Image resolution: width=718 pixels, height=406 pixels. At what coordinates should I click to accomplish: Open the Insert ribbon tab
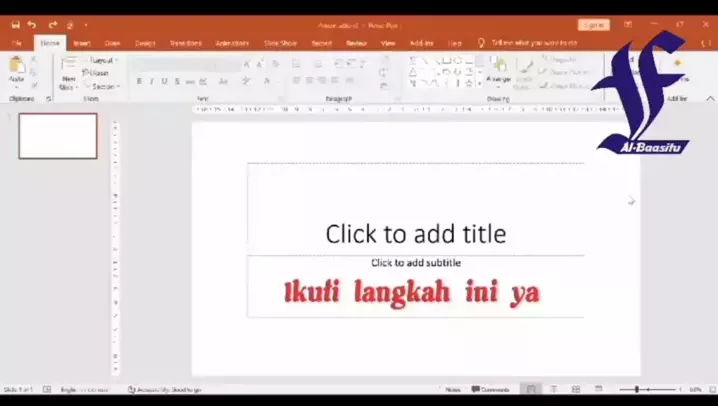81,43
